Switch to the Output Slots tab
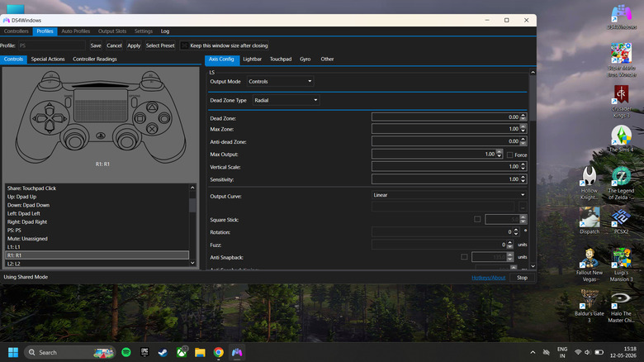644x362 pixels. pyautogui.click(x=112, y=31)
